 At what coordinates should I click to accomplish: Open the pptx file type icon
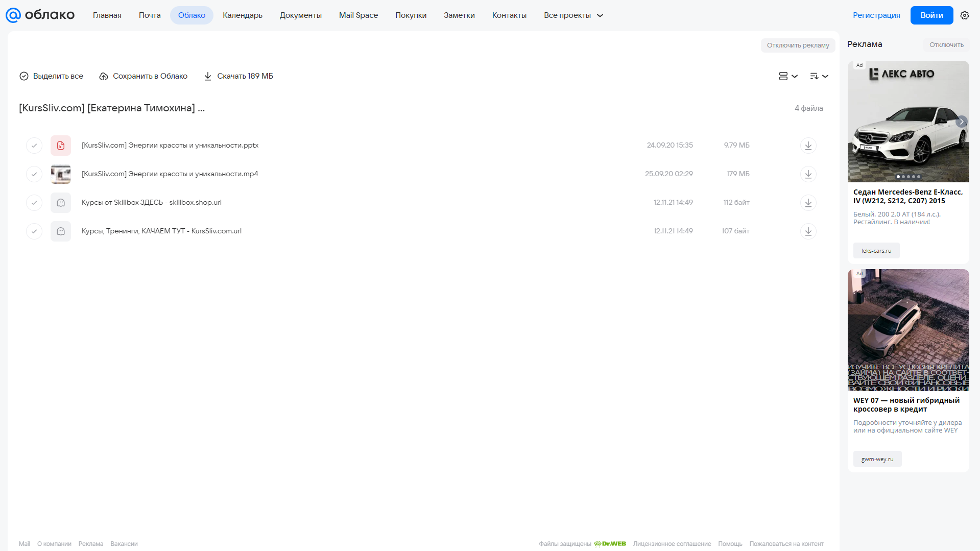pos(61,146)
